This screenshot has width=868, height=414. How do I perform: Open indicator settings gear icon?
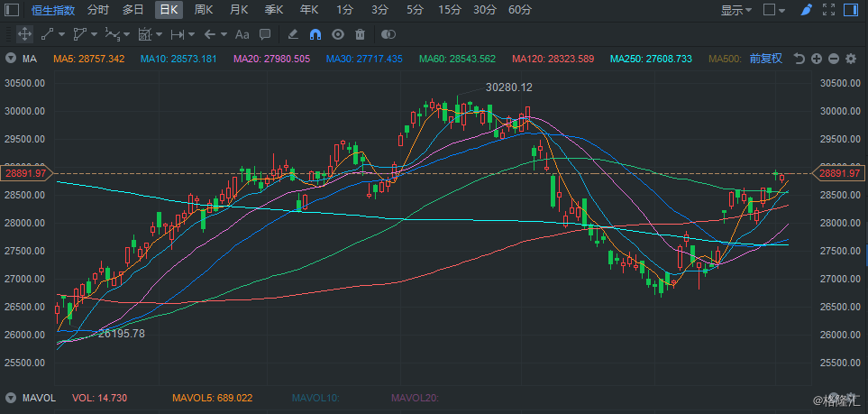pyautogui.click(x=851, y=59)
